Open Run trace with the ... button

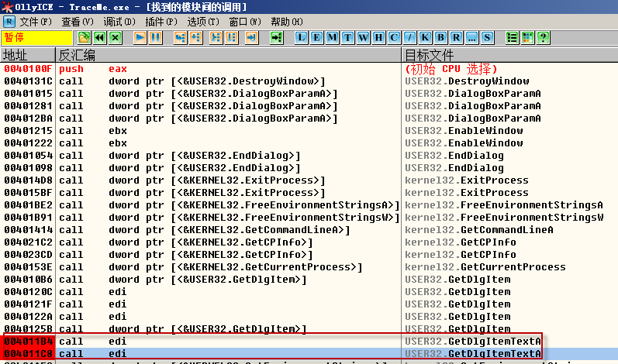click(471, 38)
